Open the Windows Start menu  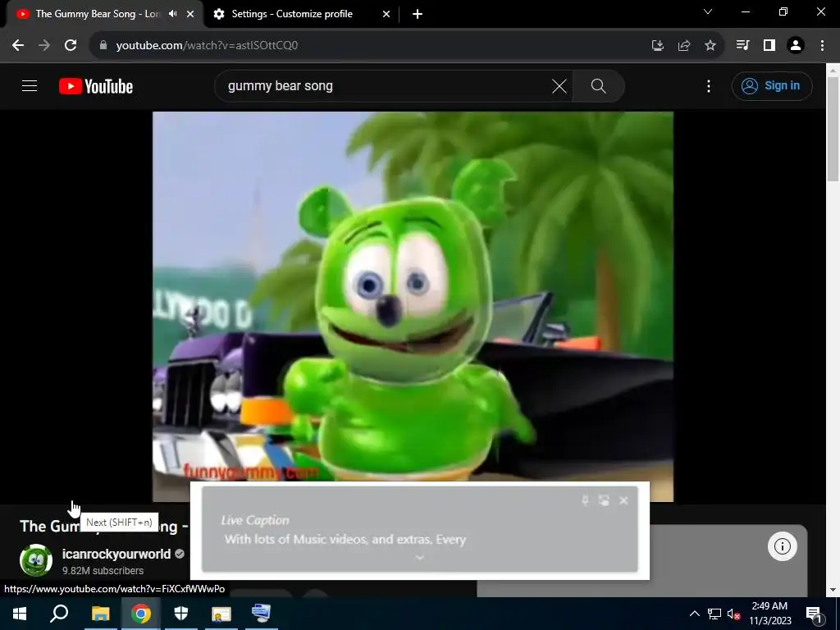[x=20, y=614]
